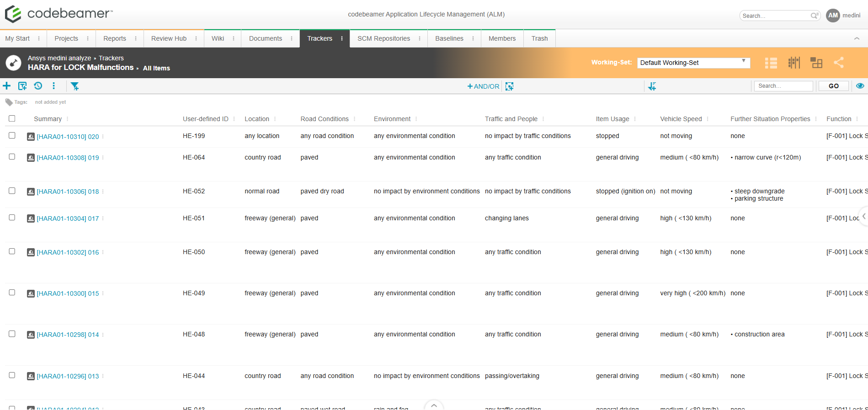868x410 pixels.
Task: Open the Default Working-Set dropdown
Action: tap(693, 63)
